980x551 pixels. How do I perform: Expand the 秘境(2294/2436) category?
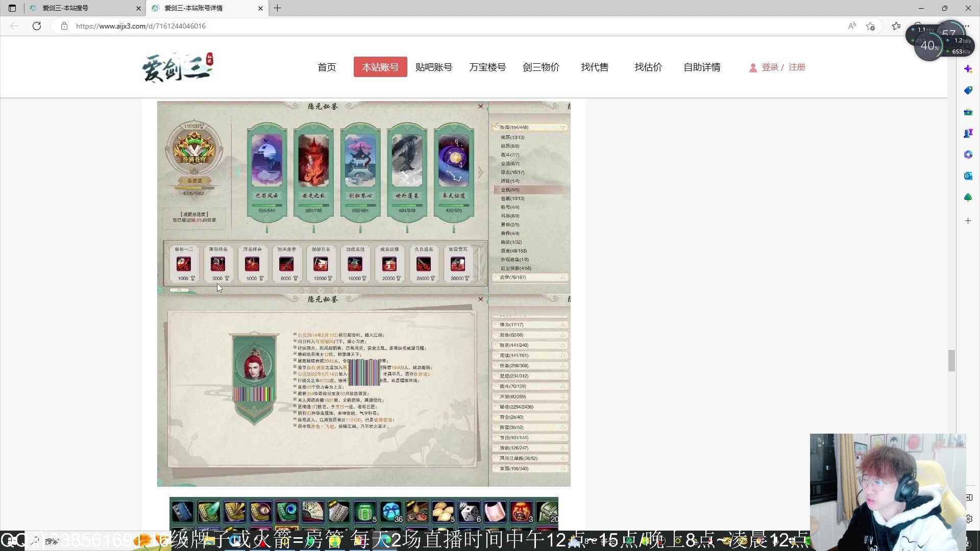click(x=530, y=407)
